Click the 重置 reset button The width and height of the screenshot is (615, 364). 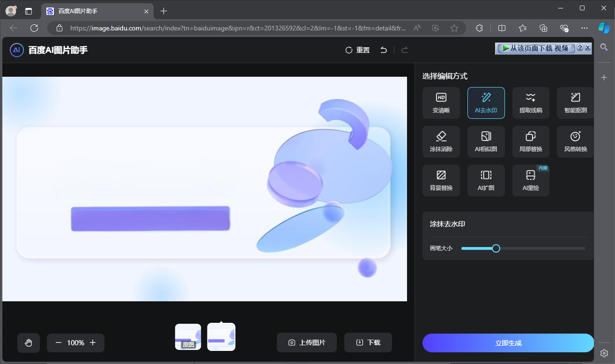(357, 50)
